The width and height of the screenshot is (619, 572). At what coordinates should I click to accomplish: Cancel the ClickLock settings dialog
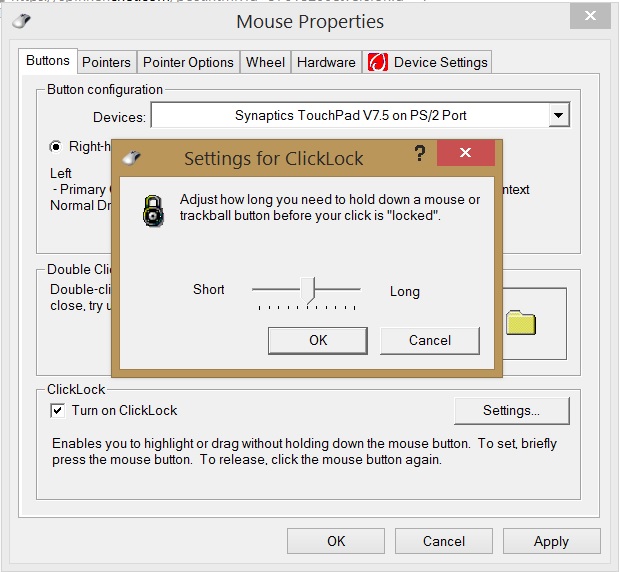(430, 340)
